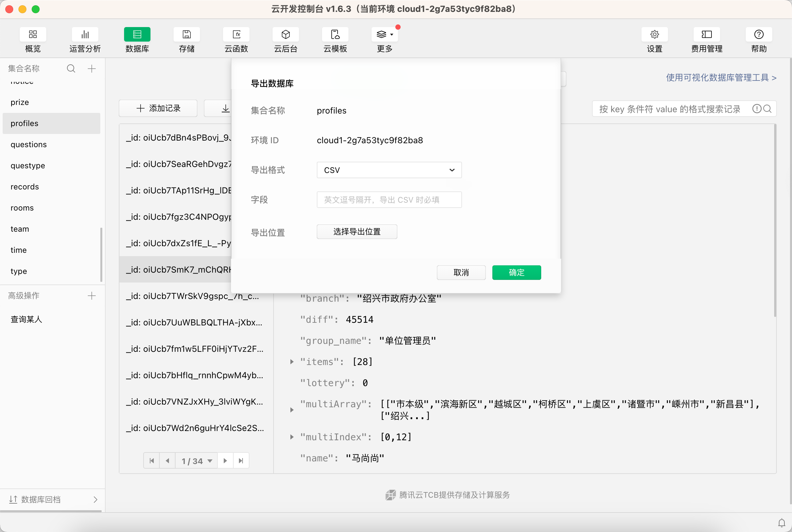The height and width of the screenshot is (532, 792).
Task: Click 选择导出位置 button
Action: pyautogui.click(x=356, y=232)
